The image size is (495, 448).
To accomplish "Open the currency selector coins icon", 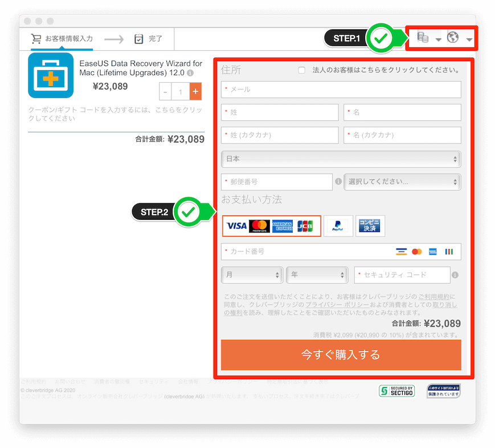I will (x=423, y=37).
